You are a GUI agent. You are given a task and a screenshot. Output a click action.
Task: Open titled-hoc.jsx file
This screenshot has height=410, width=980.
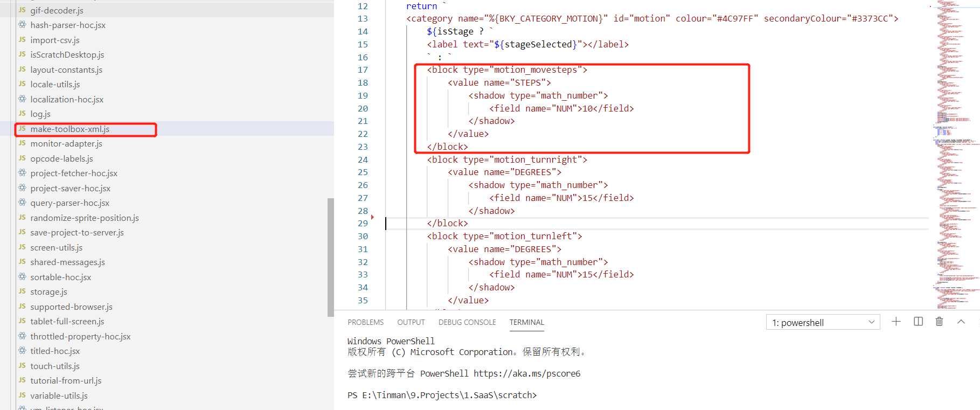(x=55, y=351)
